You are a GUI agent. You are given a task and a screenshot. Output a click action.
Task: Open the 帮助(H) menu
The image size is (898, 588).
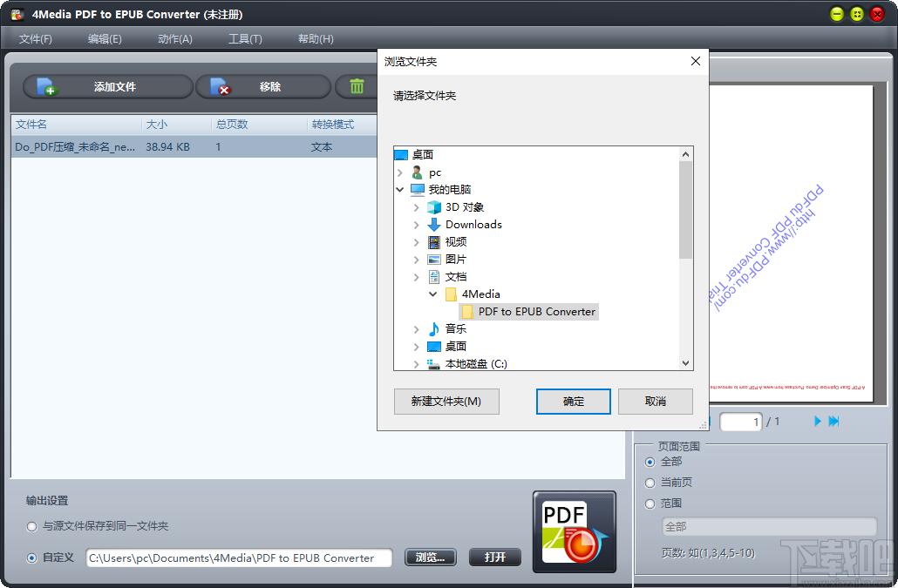[x=316, y=39]
